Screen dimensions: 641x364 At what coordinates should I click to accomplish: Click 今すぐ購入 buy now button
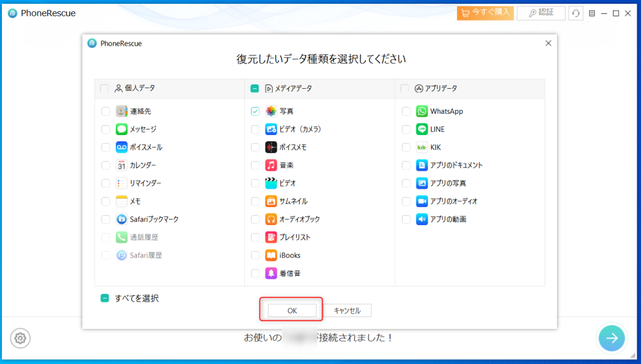point(485,13)
